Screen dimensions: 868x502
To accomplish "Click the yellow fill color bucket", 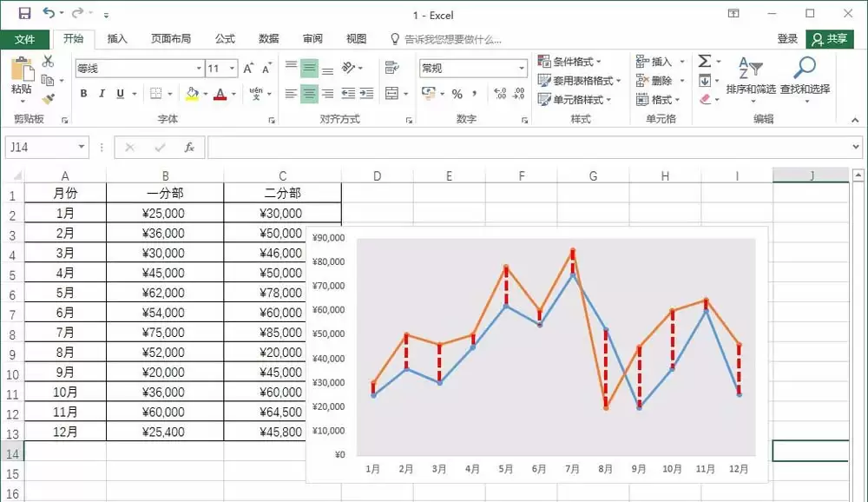I will pos(192,94).
